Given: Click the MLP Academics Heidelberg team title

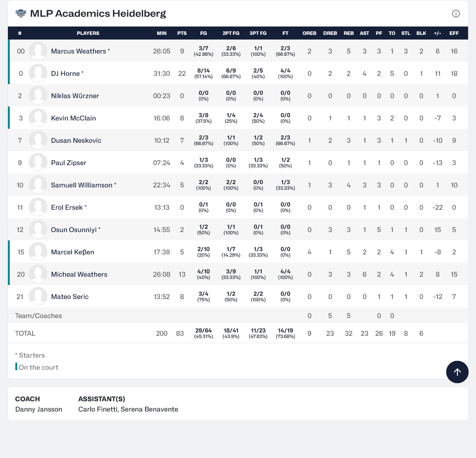Looking at the screenshot, I should click(x=98, y=13).
